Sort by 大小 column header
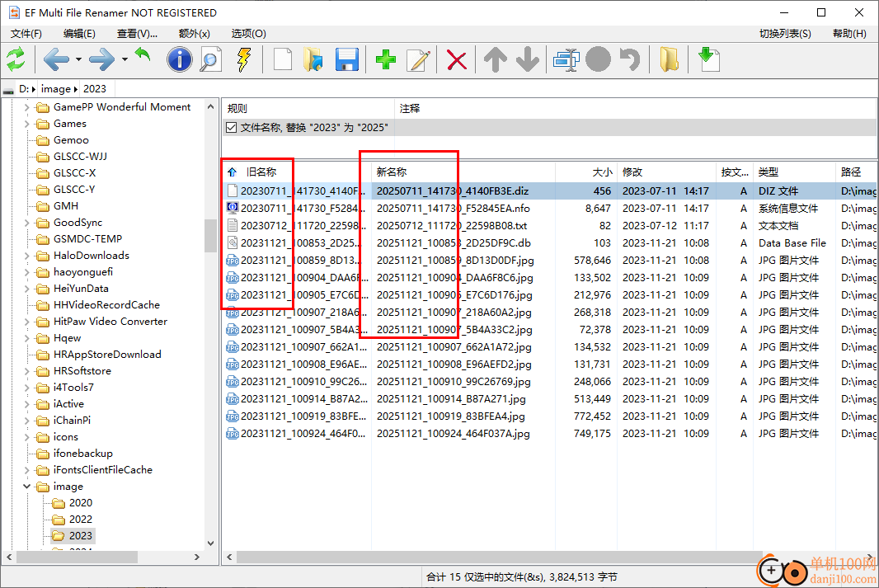Viewport: 879px width, 588px height. (x=586, y=172)
